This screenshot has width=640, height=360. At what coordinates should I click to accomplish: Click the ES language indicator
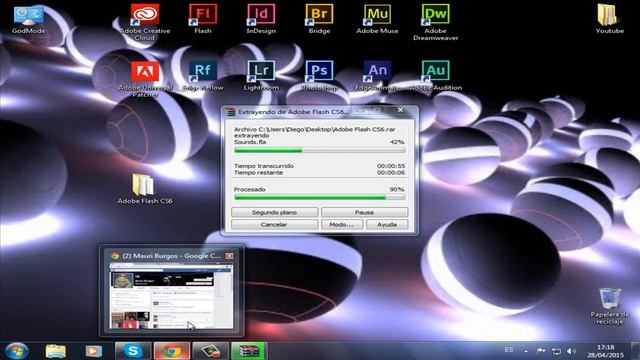pyautogui.click(x=509, y=350)
